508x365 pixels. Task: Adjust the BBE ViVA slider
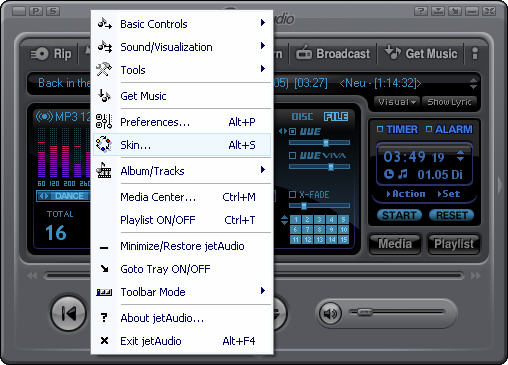click(x=331, y=167)
